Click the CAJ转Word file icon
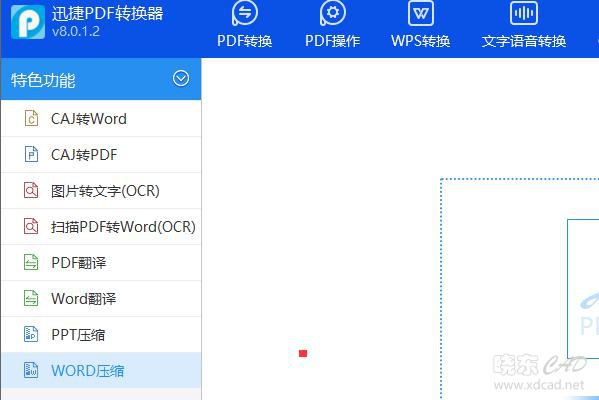 31,118
